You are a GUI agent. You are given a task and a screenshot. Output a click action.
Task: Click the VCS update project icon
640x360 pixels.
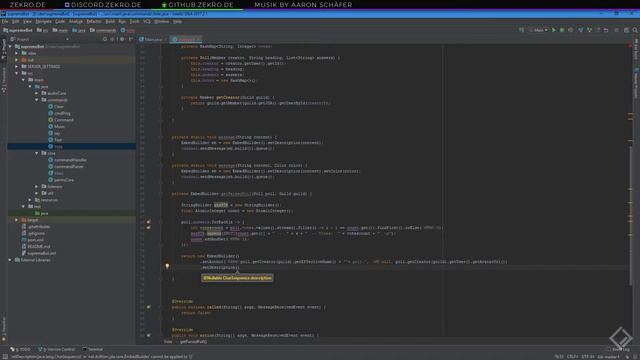click(x=580, y=30)
